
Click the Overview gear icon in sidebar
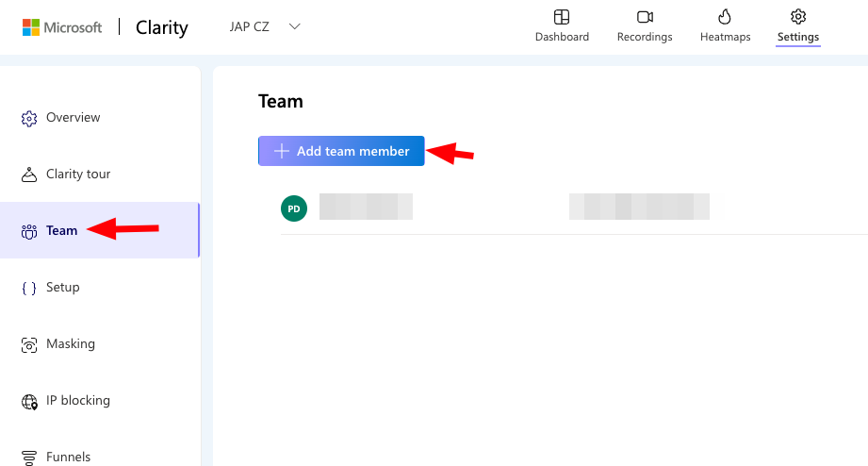coord(29,119)
